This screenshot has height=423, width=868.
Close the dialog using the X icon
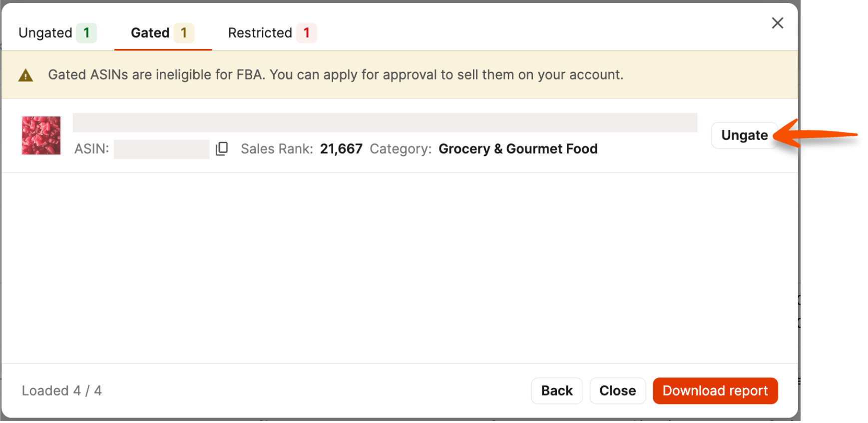pyautogui.click(x=777, y=23)
